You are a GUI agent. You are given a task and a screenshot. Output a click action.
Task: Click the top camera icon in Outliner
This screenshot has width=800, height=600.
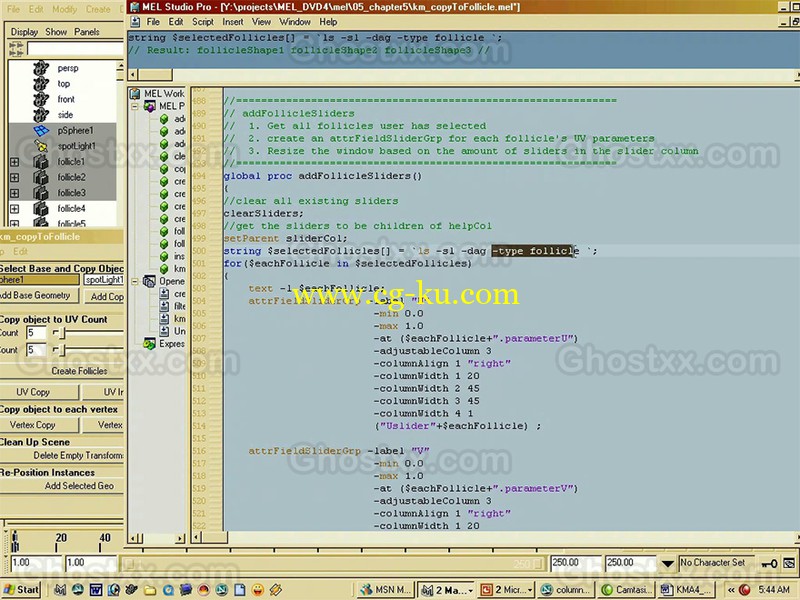[x=41, y=84]
